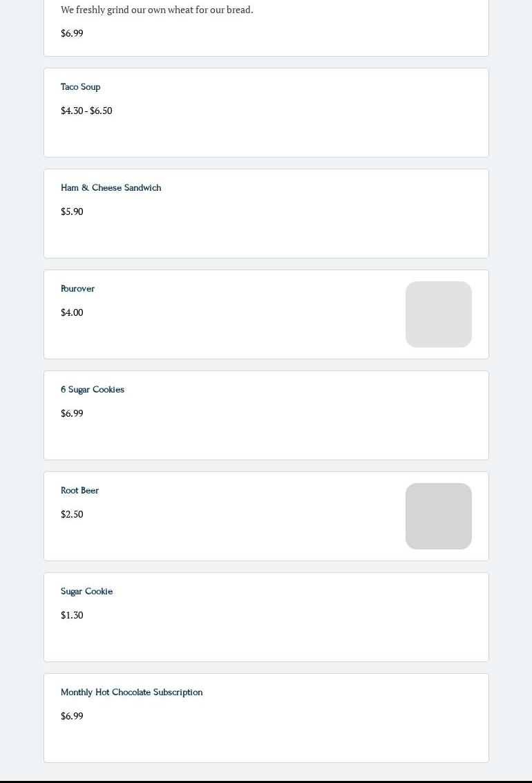Select the Root Beer item title
The image size is (532, 783).
pos(80,491)
